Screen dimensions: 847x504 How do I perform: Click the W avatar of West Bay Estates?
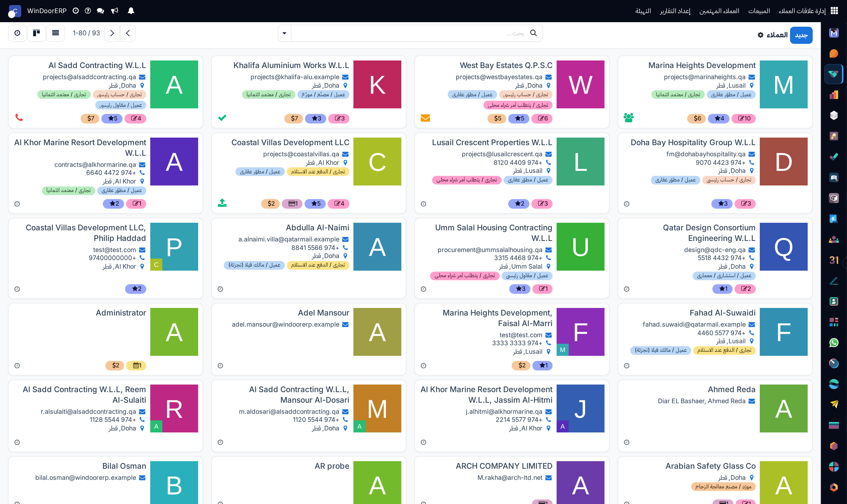click(580, 84)
